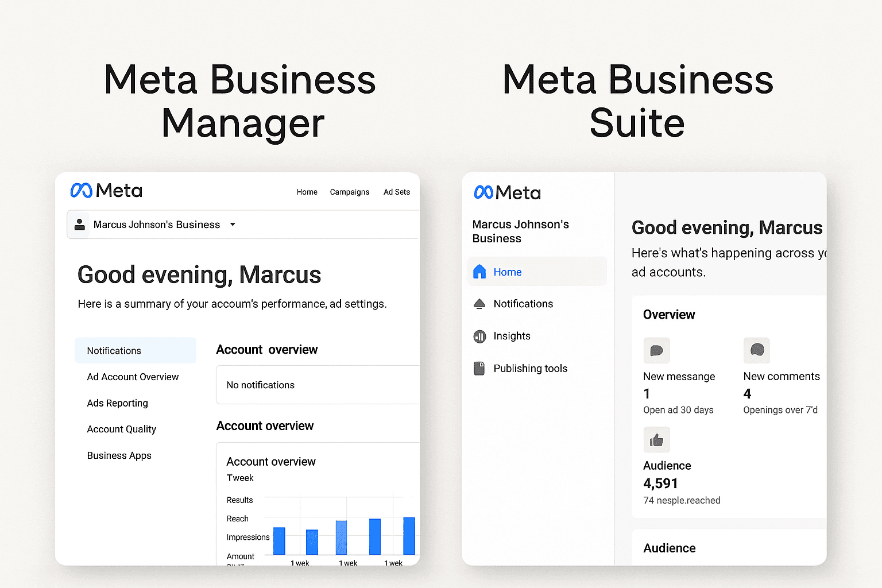Viewport: 882px width, 588px height.
Task: Open Notifications label in Business Suite
Action: (523, 304)
